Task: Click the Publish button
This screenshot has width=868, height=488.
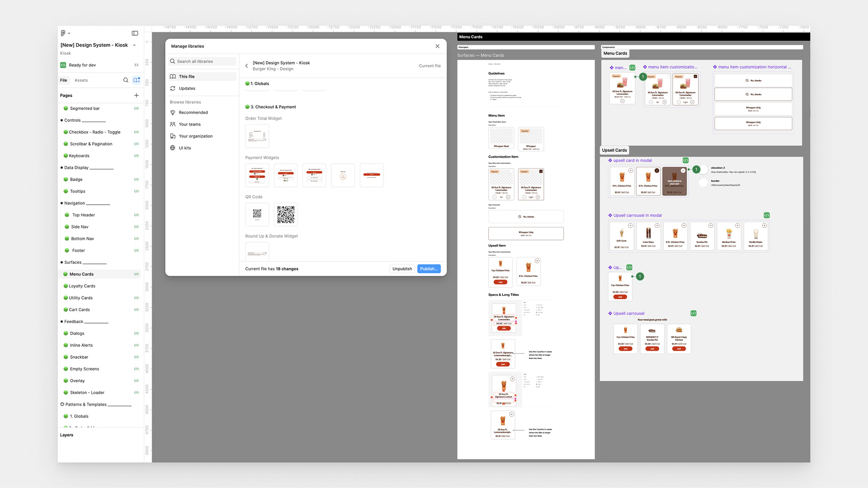Action: (x=429, y=269)
